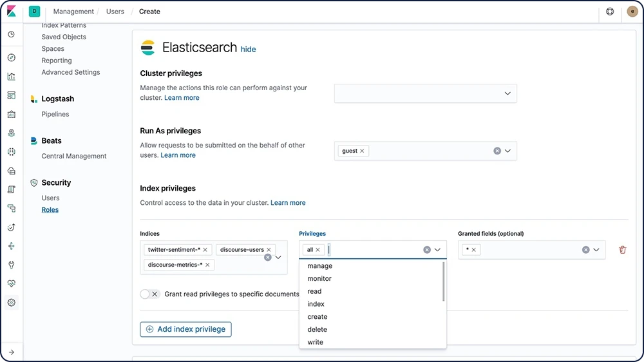Remove guest from Run As privileges
Screen dimensions: 644x362
pos(362,151)
